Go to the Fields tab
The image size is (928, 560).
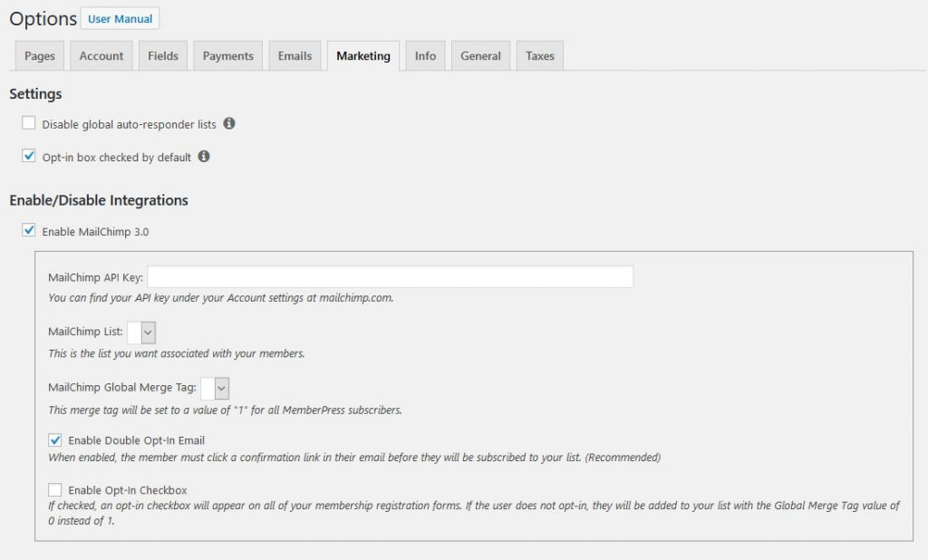[163, 56]
